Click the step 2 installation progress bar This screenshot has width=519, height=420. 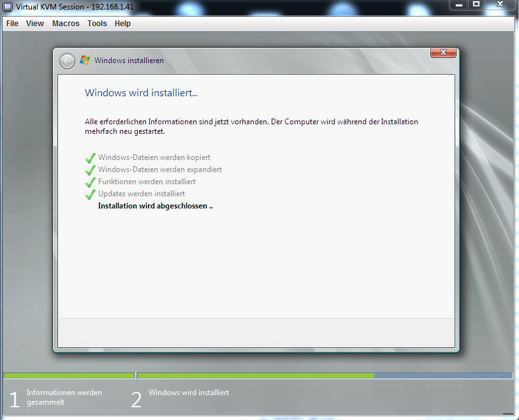[325, 375]
